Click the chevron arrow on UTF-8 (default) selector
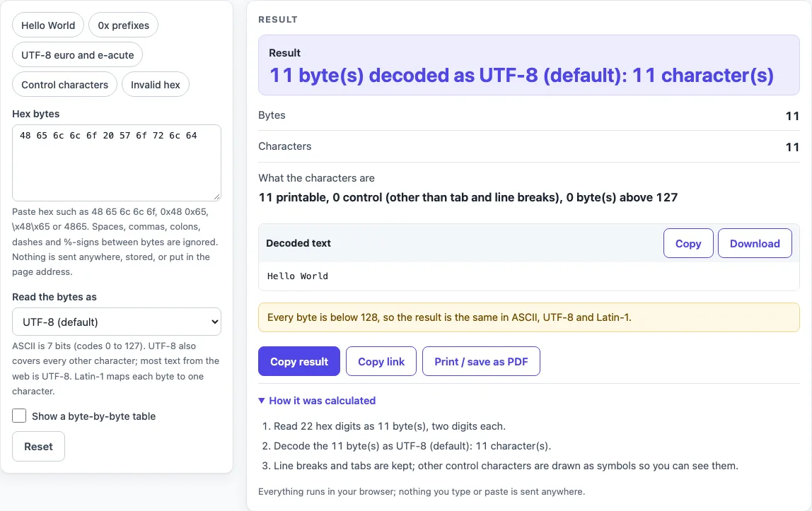The image size is (812, 511). pos(214,322)
